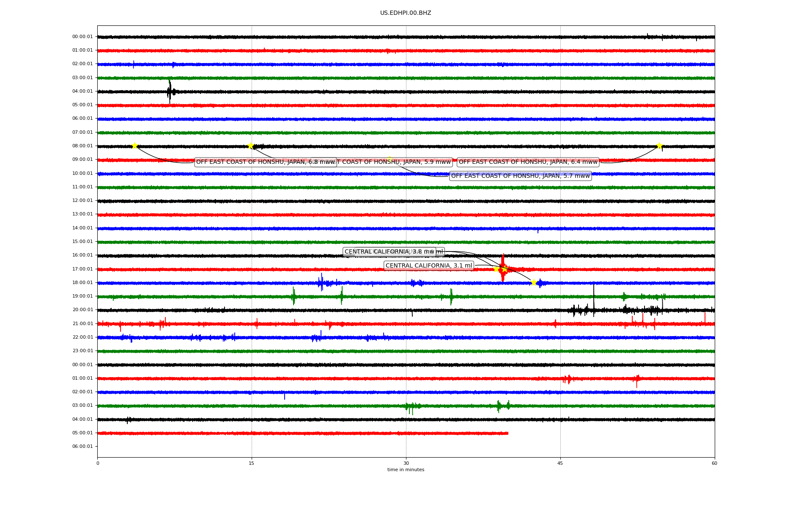Click the US.EDHPI.00.BHZ plot title

pos(406,13)
